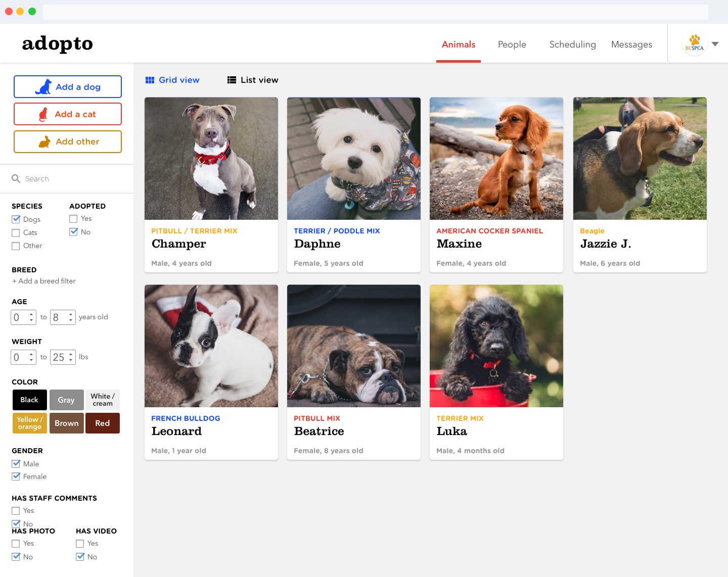Enable the Cats species checkbox
The height and width of the screenshot is (577, 728).
(x=16, y=233)
